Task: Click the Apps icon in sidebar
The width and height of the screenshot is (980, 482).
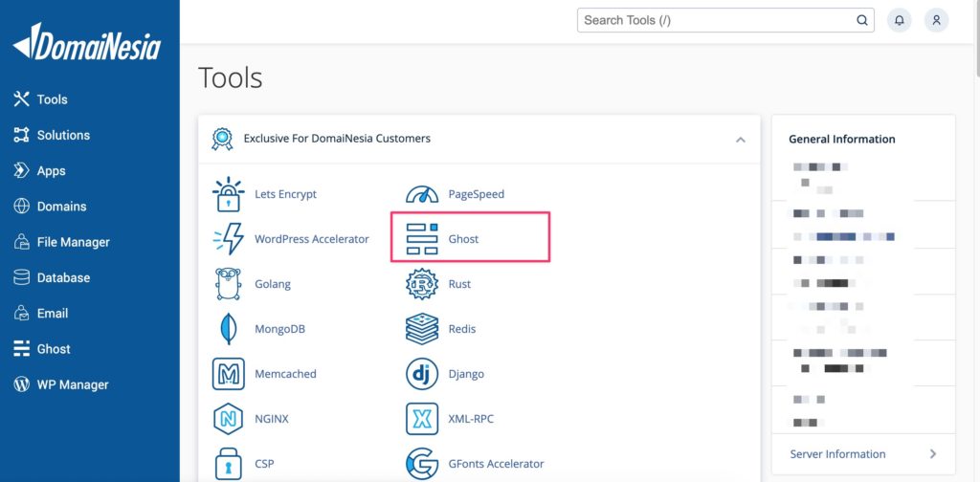Action: [21, 170]
